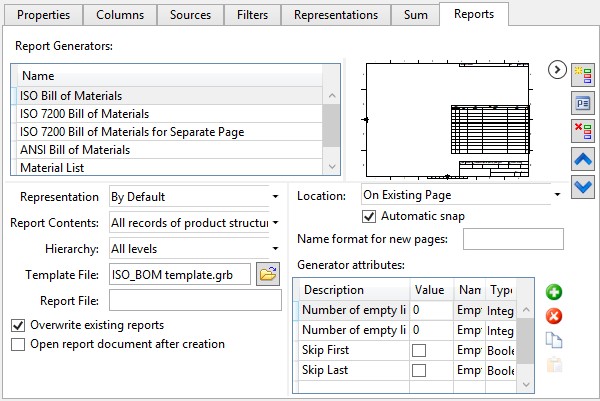Toggle Overwrite existing reports checkbox
600x401 pixels.
point(18,325)
